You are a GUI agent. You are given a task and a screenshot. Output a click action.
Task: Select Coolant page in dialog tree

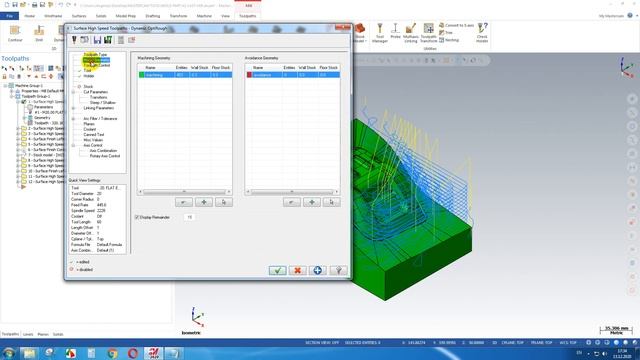click(x=89, y=129)
